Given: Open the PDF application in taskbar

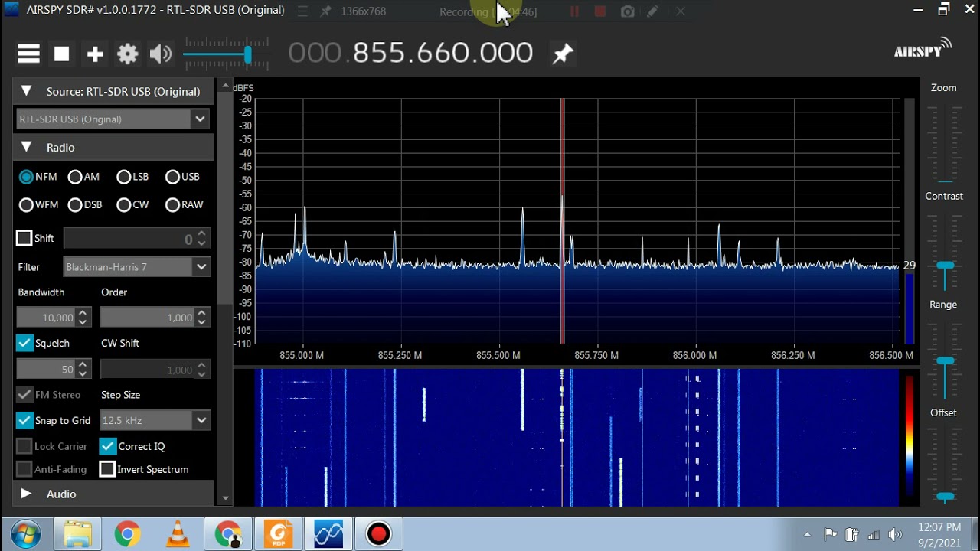Looking at the screenshot, I should 278,533.
